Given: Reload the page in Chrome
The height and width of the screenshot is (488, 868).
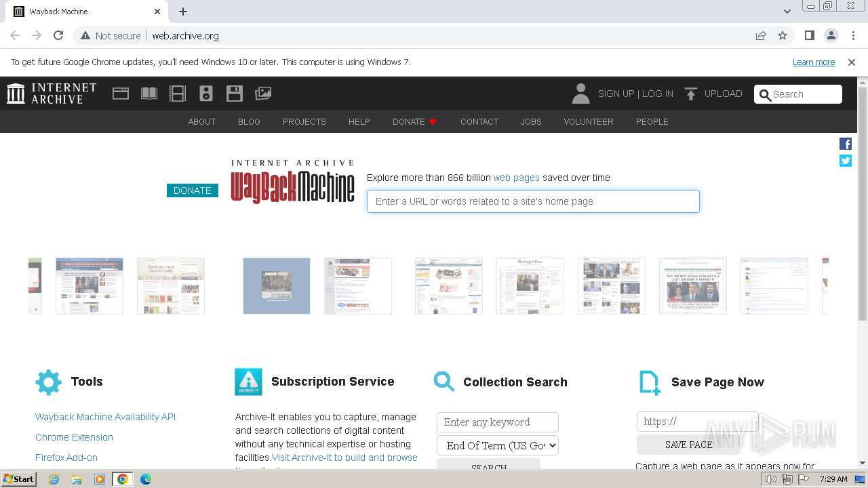Looking at the screenshot, I should (x=58, y=35).
